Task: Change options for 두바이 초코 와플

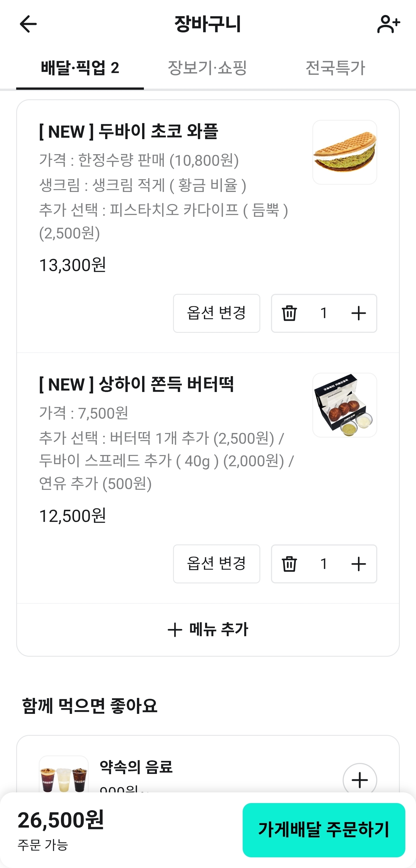Action: tap(216, 313)
